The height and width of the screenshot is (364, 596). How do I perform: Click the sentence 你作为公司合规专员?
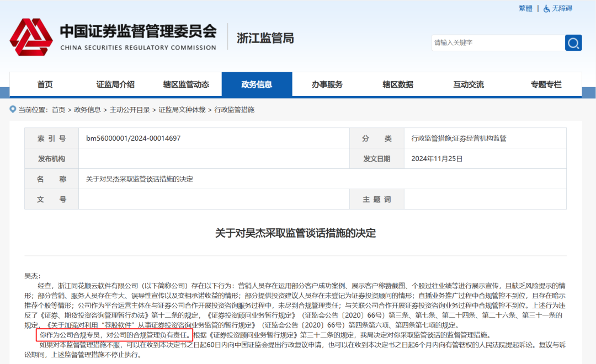pyautogui.click(x=70, y=335)
